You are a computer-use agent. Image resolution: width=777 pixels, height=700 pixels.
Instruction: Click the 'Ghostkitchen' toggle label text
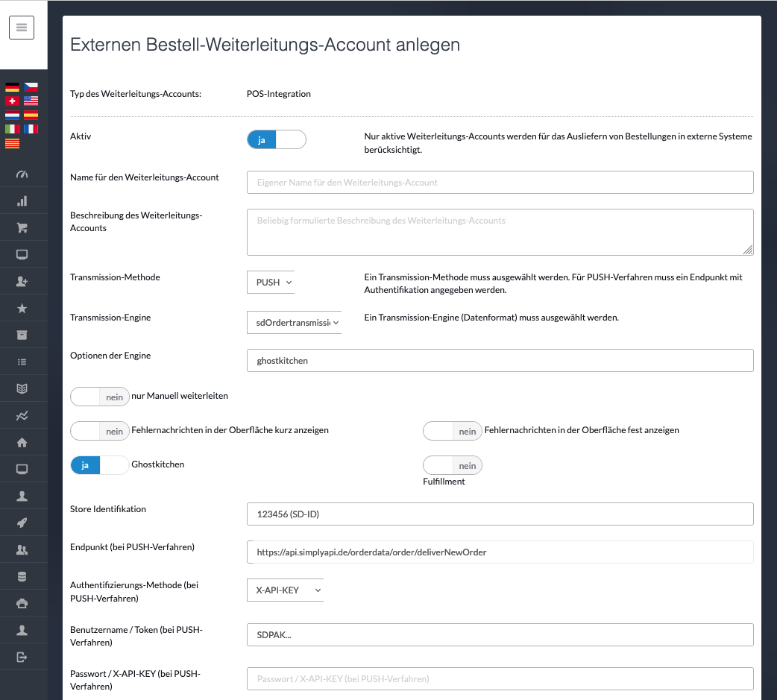(157, 464)
